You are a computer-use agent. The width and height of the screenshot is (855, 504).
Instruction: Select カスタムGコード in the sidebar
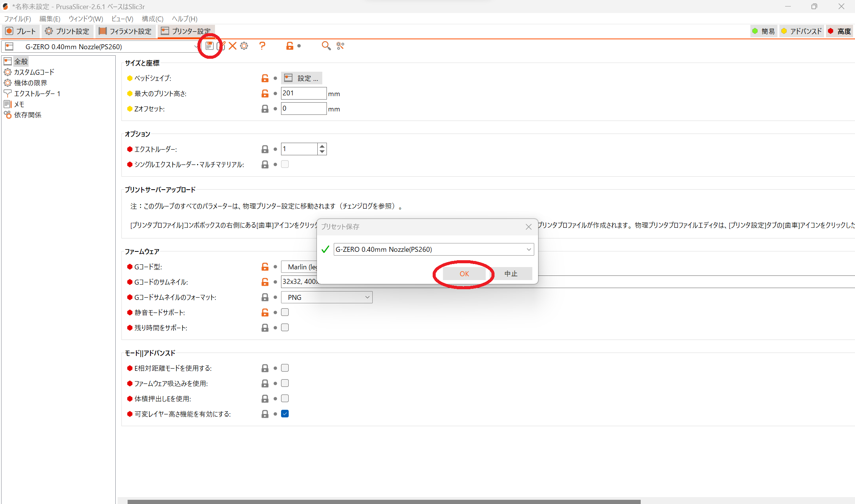point(34,72)
